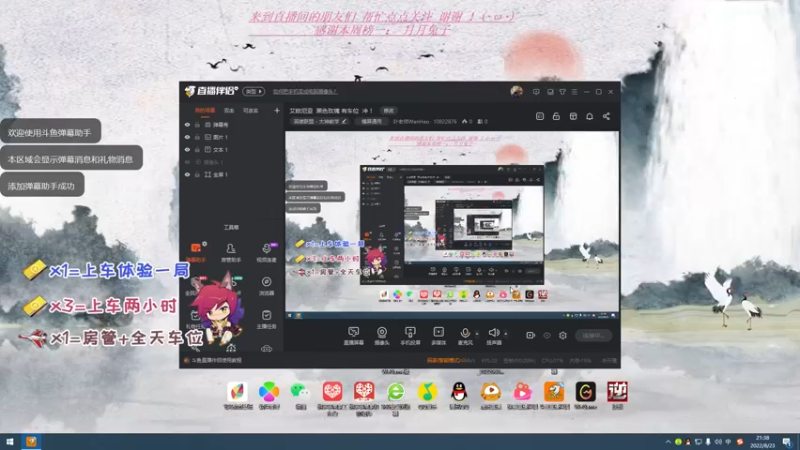Image resolution: width=800 pixels, height=450 pixels.
Task: Hide the 弹幕秀 layer with its eye
Action: 187,124
